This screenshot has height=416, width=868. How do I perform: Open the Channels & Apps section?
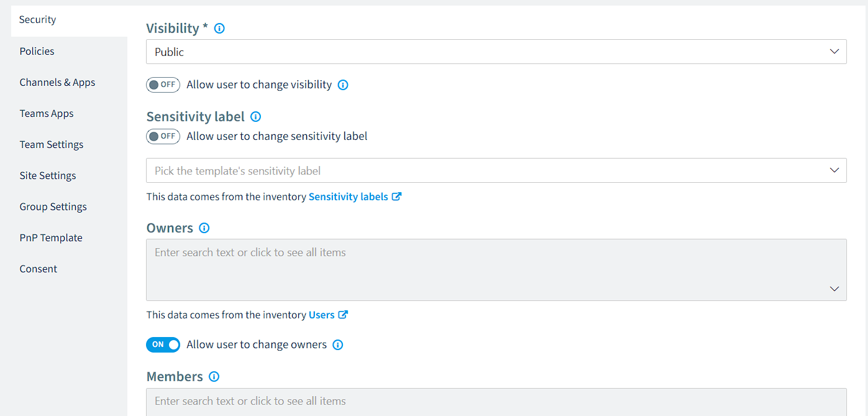pos(57,82)
